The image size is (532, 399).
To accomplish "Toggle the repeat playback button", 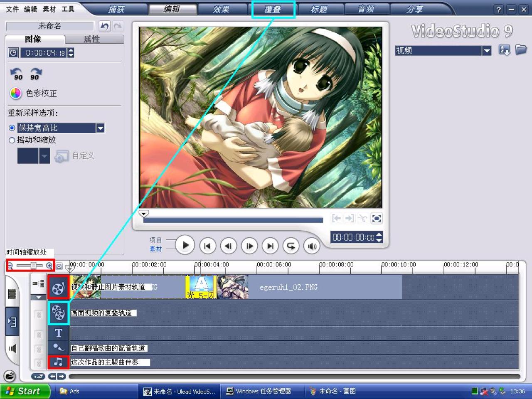I will pyautogui.click(x=291, y=246).
